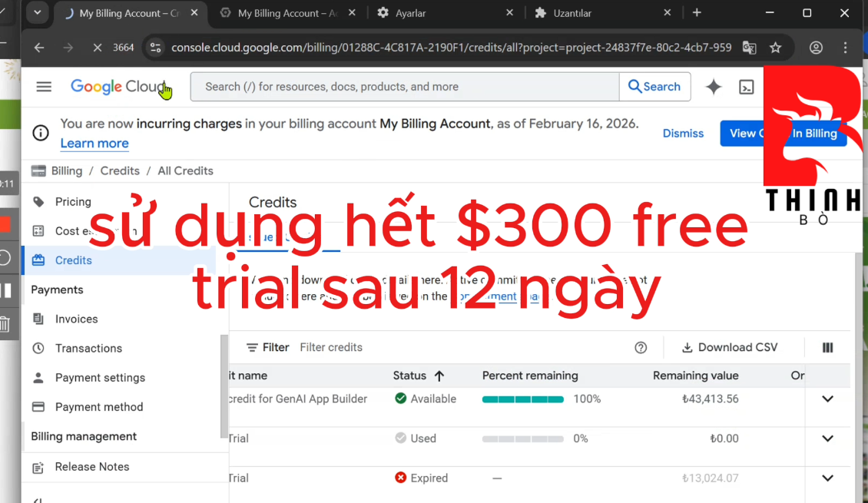Click the 100% remaining progress bar
Screen dimensions: 868x503
[x=522, y=399]
